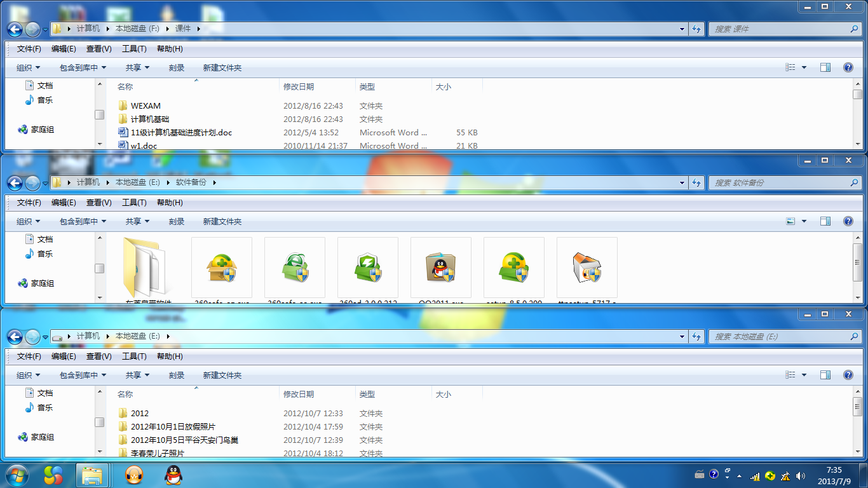Open the 工具(T) menu
The image size is (868, 488).
point(134,48)
